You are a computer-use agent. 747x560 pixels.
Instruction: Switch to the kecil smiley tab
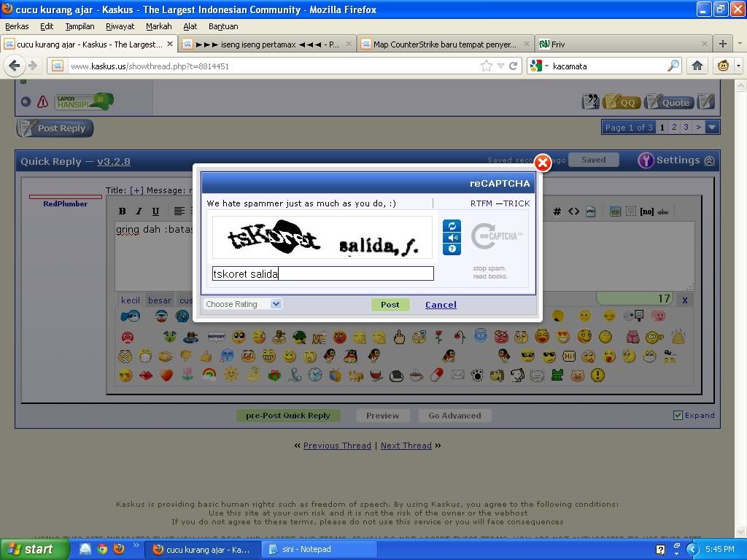click(x=131, y=300)
